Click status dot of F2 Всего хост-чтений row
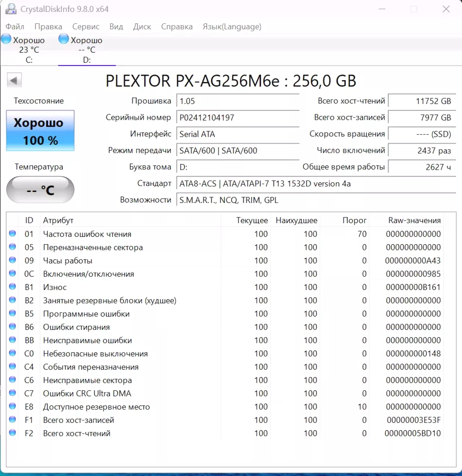Image resolution: width=462 pixels, height=476 pixels. coord(13,433)
